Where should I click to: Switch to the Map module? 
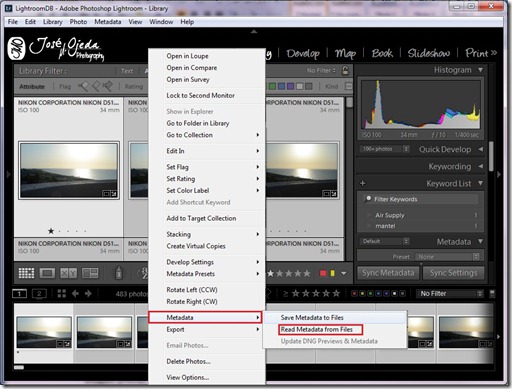(345, 53)
